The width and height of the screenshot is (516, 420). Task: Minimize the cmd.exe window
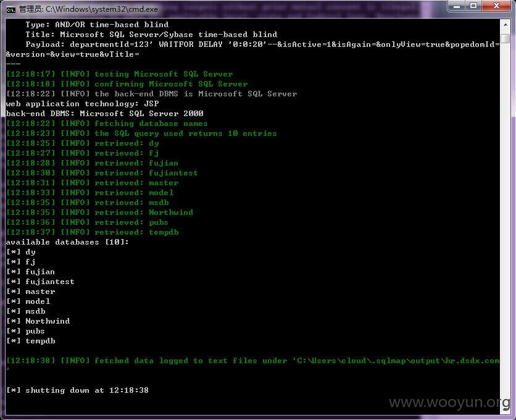pos(456,6)
